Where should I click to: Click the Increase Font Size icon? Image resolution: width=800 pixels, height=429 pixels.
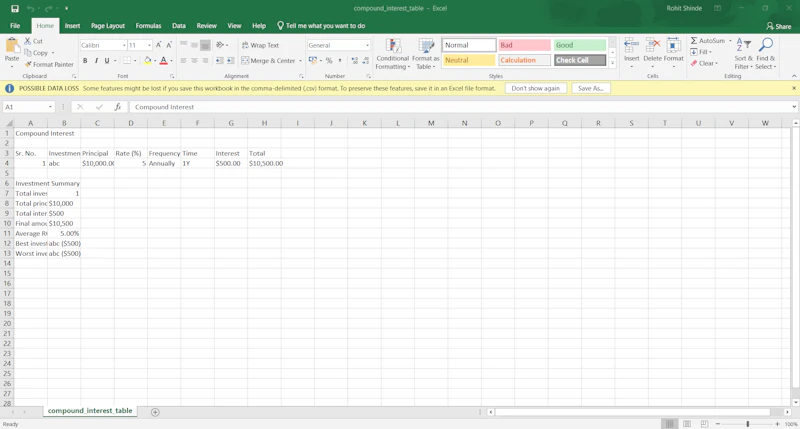tap(159, 45)
